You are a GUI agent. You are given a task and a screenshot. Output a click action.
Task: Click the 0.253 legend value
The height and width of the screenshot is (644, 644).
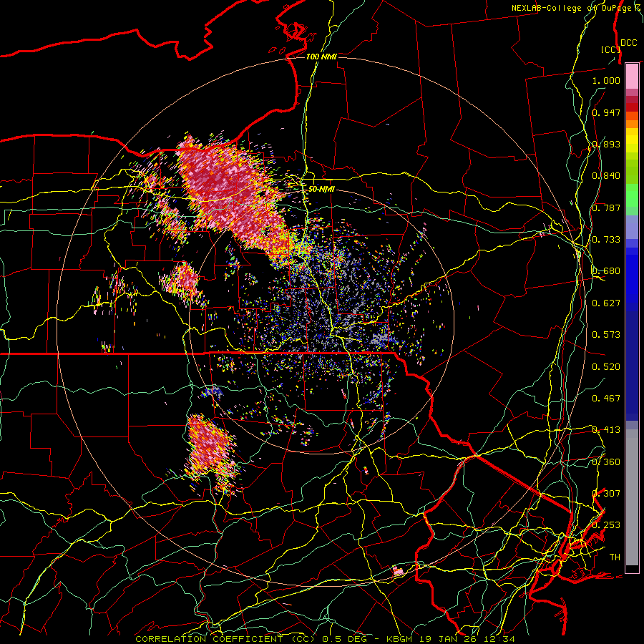606,525
